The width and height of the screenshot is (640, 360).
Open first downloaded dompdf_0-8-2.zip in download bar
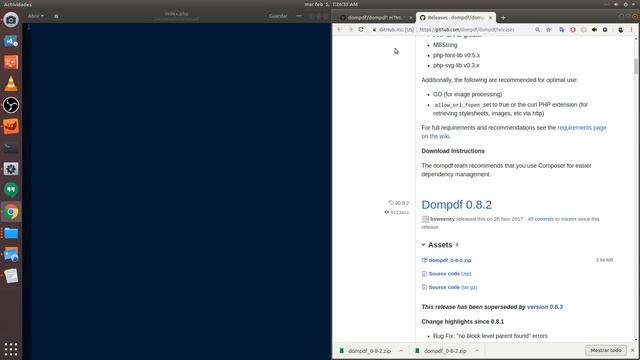point(365,351)
